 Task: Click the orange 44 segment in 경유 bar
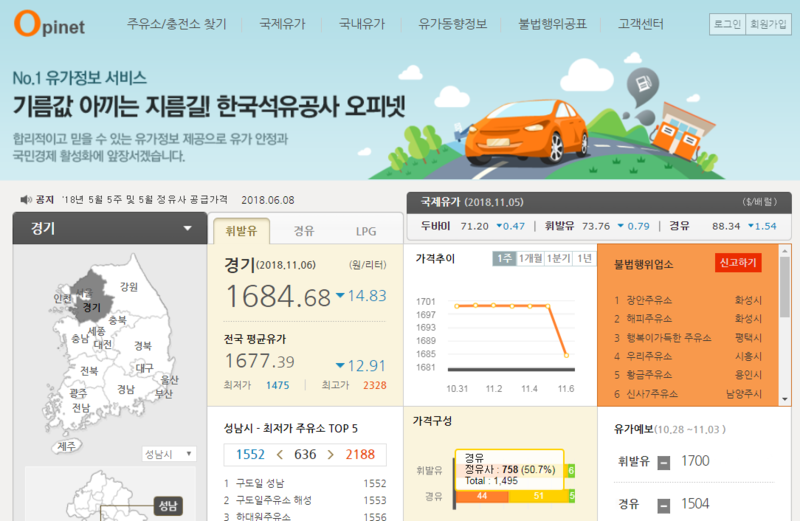482,496
